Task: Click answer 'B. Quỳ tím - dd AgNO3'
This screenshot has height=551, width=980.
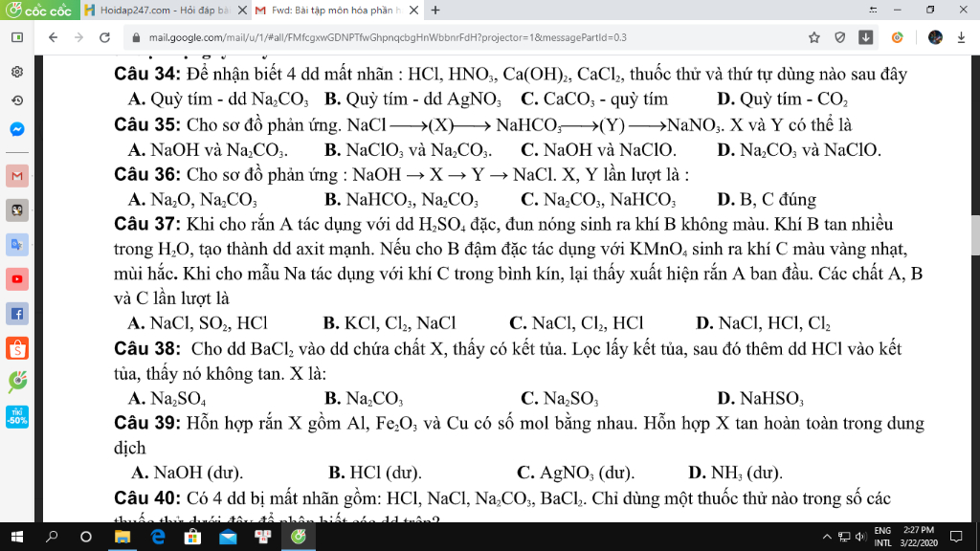Action: click(413, 99)
